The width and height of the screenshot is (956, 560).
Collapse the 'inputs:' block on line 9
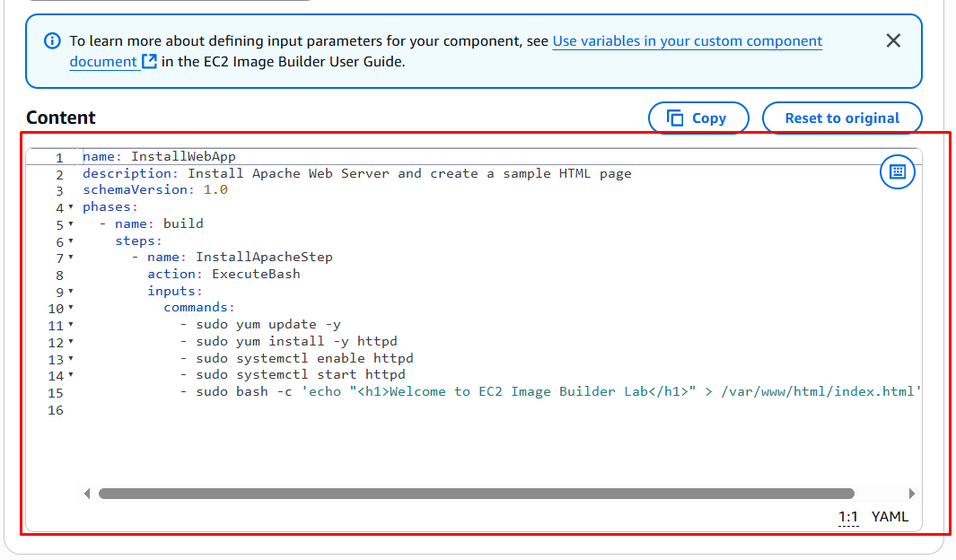[71, 292]
